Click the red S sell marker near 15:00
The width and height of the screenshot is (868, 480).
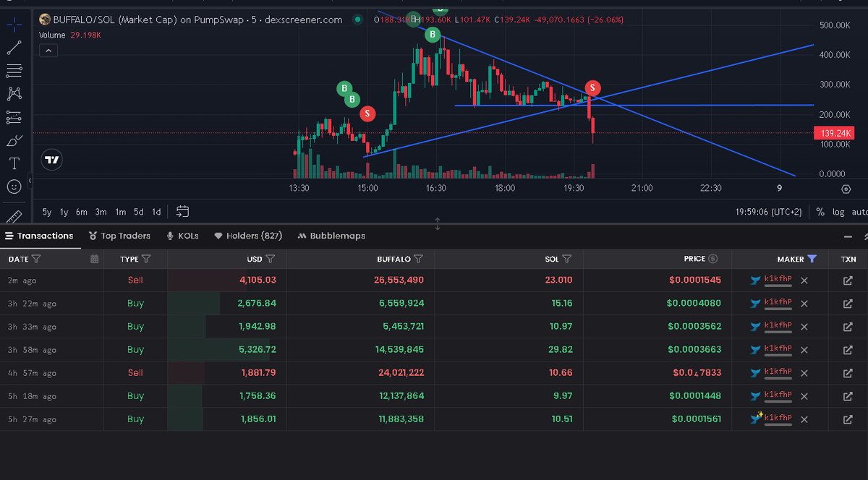(x=367, y=113)
